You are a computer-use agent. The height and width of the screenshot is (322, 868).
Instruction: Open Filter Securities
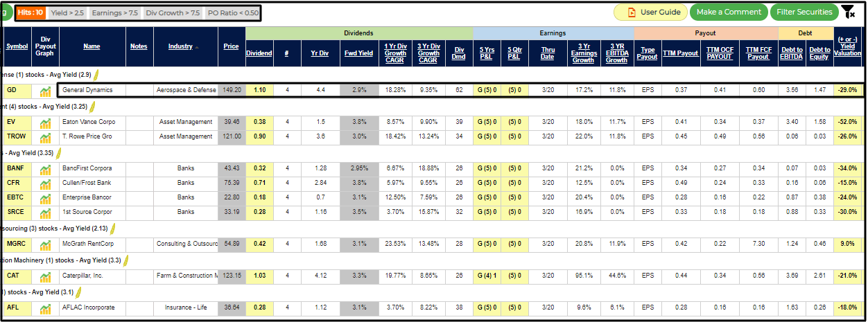(804, 12)
